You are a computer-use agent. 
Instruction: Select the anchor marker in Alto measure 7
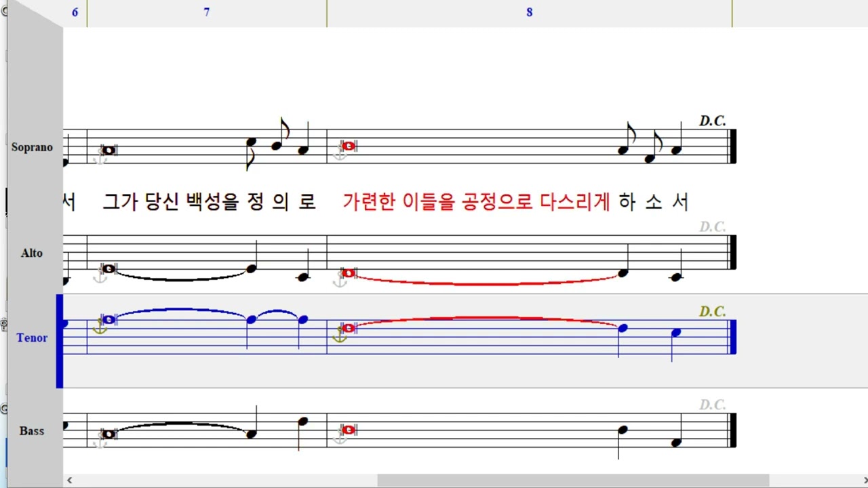coord(100,277)
